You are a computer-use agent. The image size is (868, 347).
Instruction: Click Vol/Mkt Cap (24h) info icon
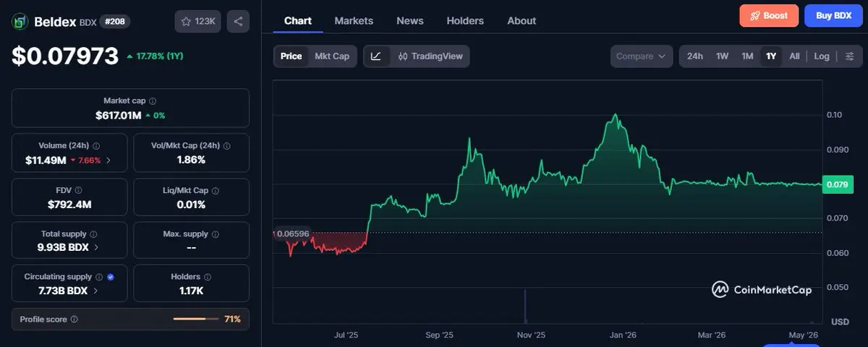226,146
